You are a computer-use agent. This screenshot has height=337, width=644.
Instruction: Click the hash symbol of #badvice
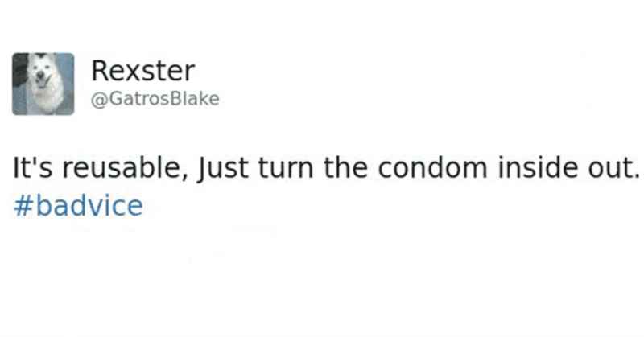[x=23, y=206]
